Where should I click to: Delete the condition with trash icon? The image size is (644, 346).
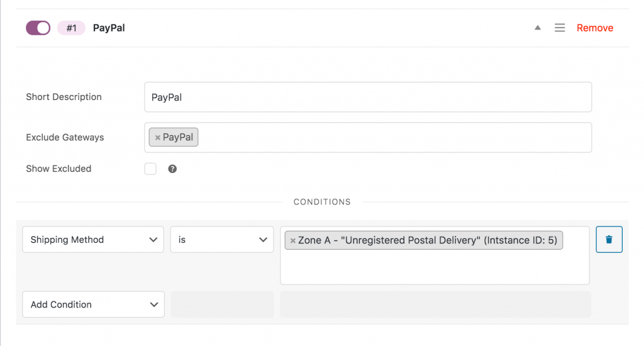pyautogui.click(x=609, y=239)
